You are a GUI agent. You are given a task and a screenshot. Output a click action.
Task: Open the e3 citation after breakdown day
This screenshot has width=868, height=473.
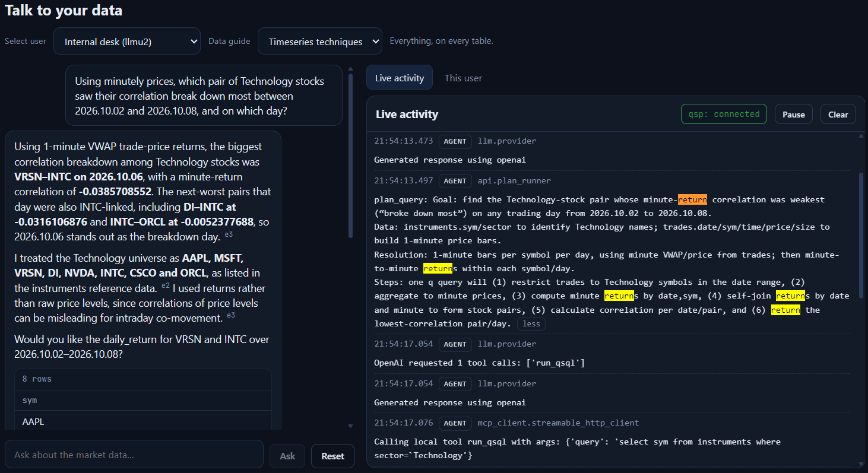click(x=229, y=235)
